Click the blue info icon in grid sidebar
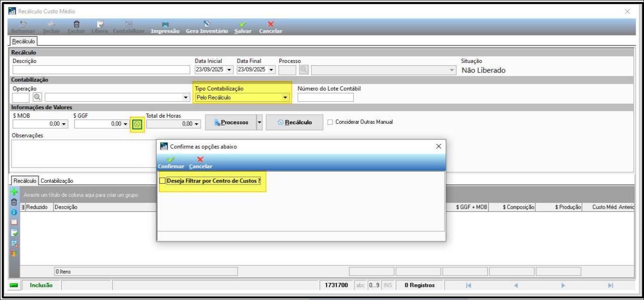Screen dimensions: 644x300 coord(14,212)
